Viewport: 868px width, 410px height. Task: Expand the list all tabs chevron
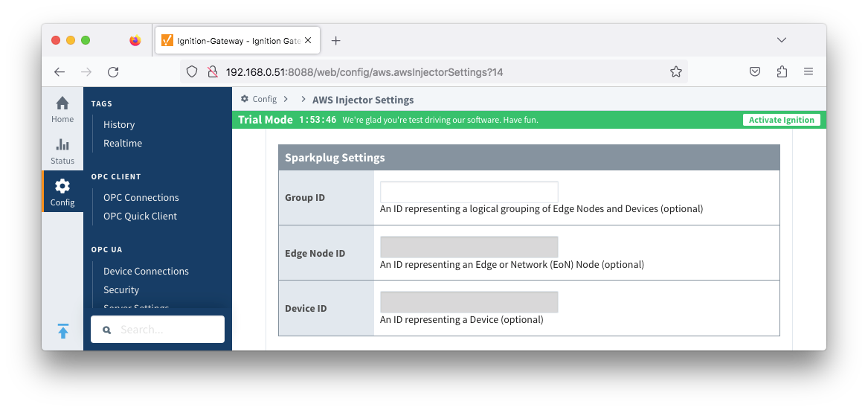[782, 40]
